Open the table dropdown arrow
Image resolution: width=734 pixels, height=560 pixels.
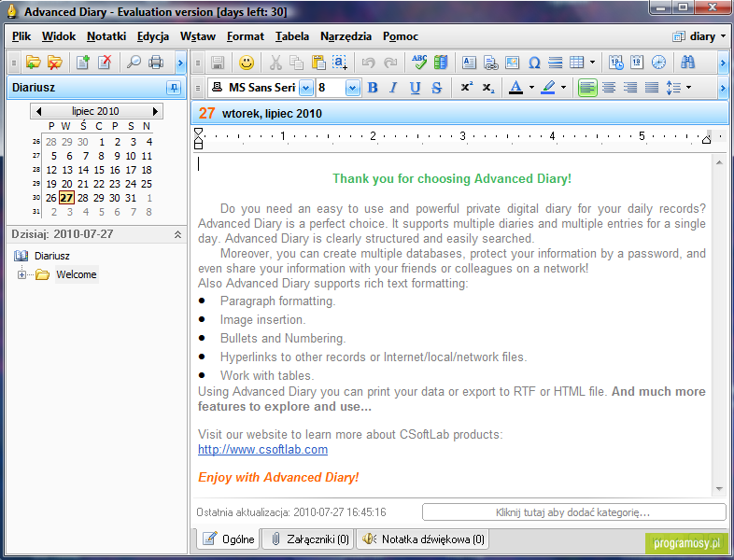coord(592,63)
